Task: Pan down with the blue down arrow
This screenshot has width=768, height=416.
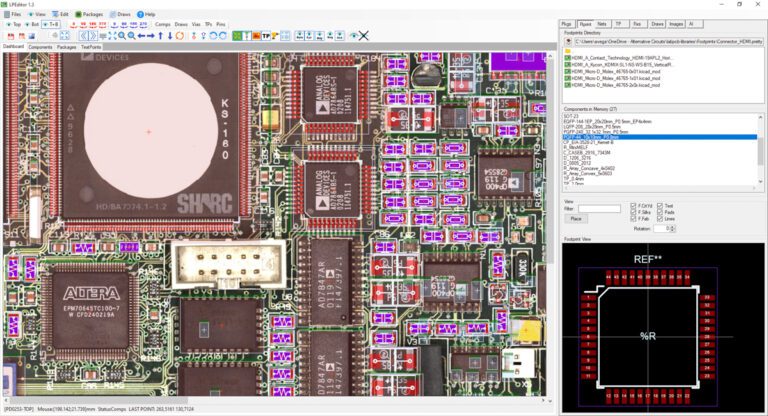Action: [x=170, y=36]
